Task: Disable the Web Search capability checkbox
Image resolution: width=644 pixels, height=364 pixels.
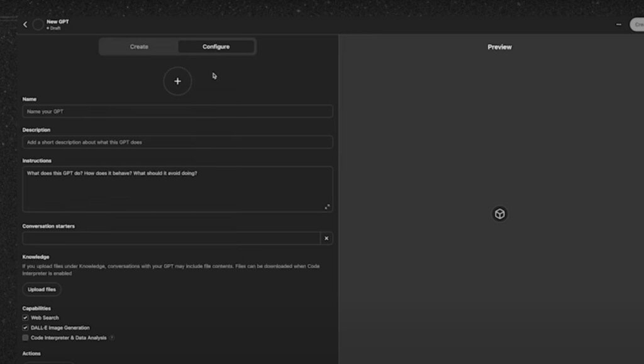Action: pos(25,318)
